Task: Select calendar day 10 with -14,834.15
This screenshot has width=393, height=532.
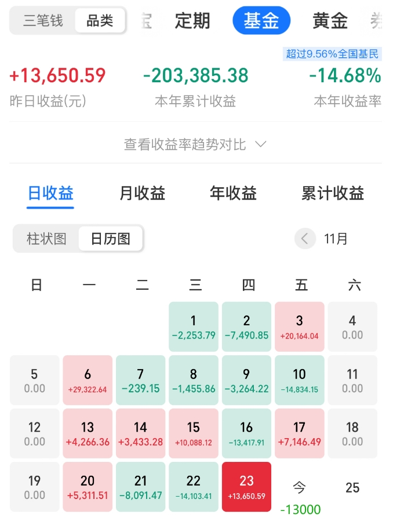Action: (x=299, y=380)
